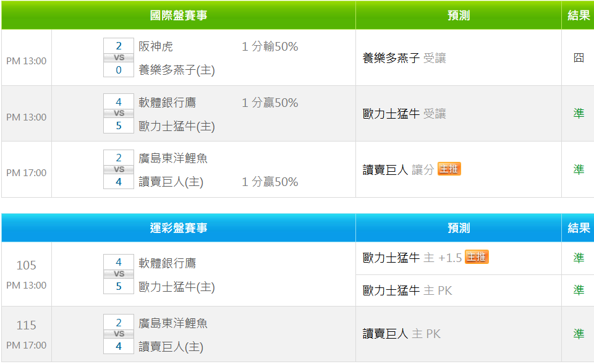Click the score box showing 0 for 養樂多燕子
This screenshot has width=594, height=364.
[x=119, y=70]
